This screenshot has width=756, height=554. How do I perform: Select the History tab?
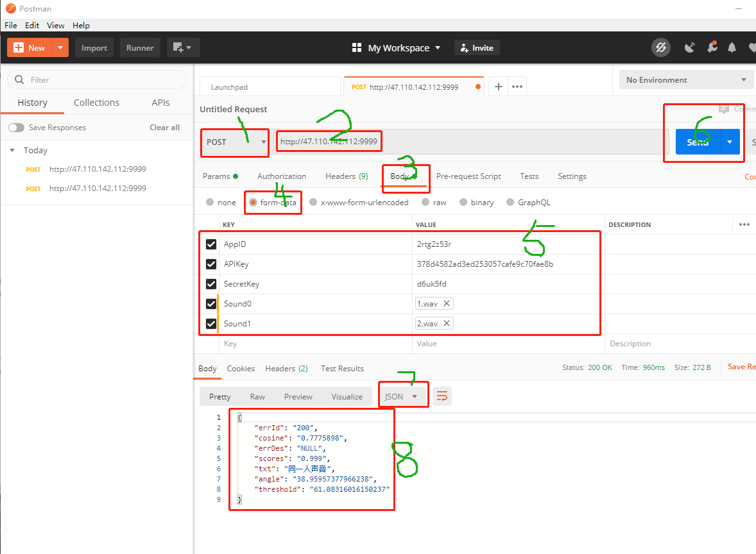pos(32,103)
